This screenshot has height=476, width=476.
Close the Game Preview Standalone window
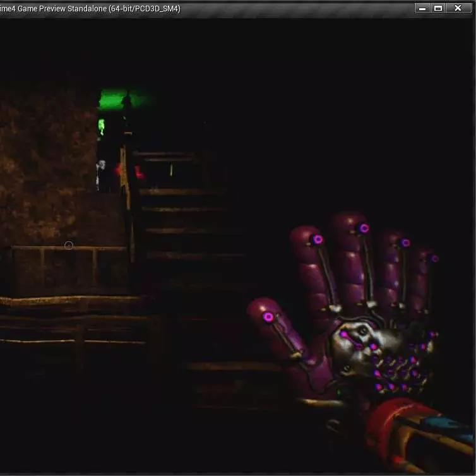[458, 8]
